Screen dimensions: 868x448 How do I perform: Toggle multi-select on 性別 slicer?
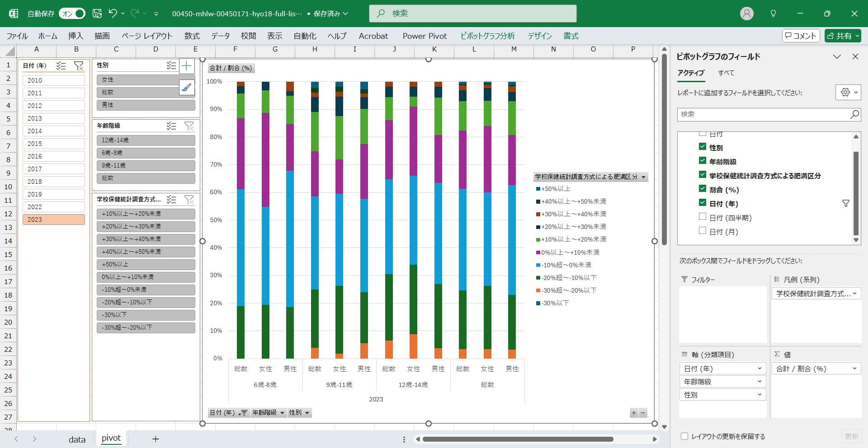(x=171, y=65)
